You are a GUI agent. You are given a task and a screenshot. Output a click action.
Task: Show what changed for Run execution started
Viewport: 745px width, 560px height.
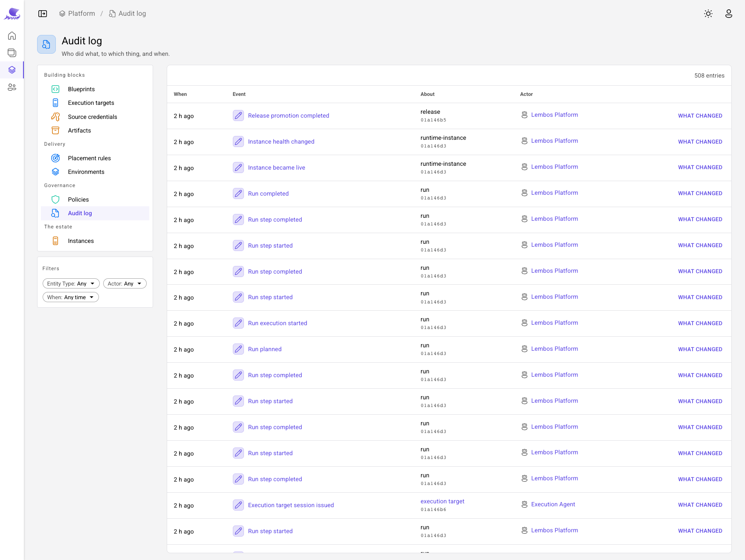pyautogui.click(x=700, y=323)
